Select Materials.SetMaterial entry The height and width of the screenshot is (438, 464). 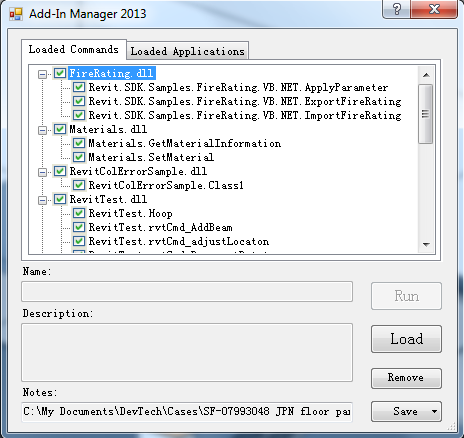(151, 157)
